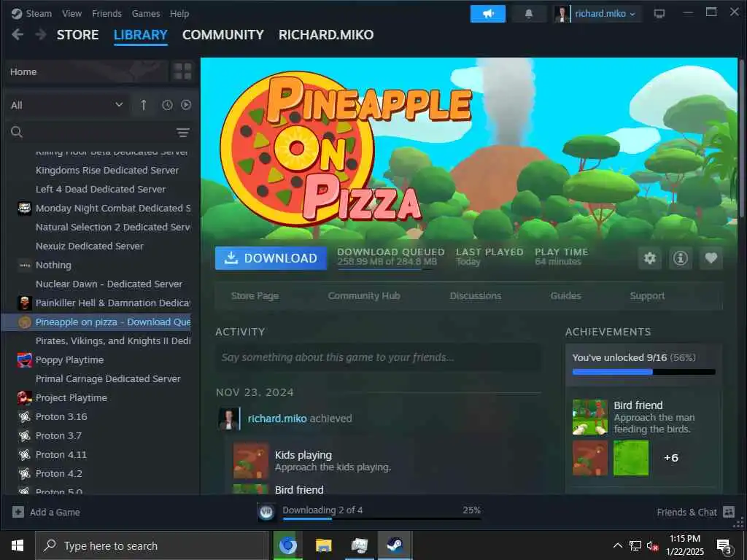The width and height of the screenshot is (747, 560).
Task: Click the activity comment input field
Action: (379, 357)
